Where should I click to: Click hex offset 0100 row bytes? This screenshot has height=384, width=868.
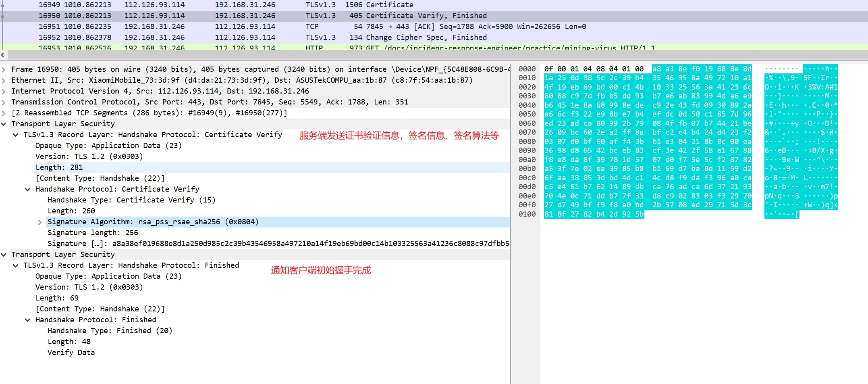[594, 214]
